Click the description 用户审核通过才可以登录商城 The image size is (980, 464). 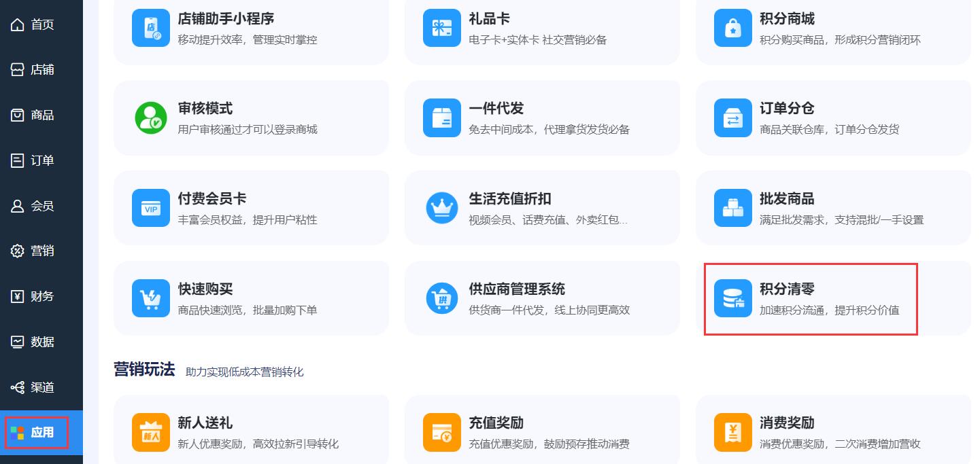click(x=248, y=129)
